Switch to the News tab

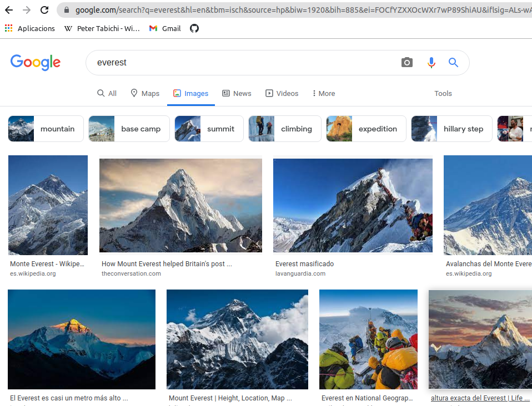coord(237,93)
